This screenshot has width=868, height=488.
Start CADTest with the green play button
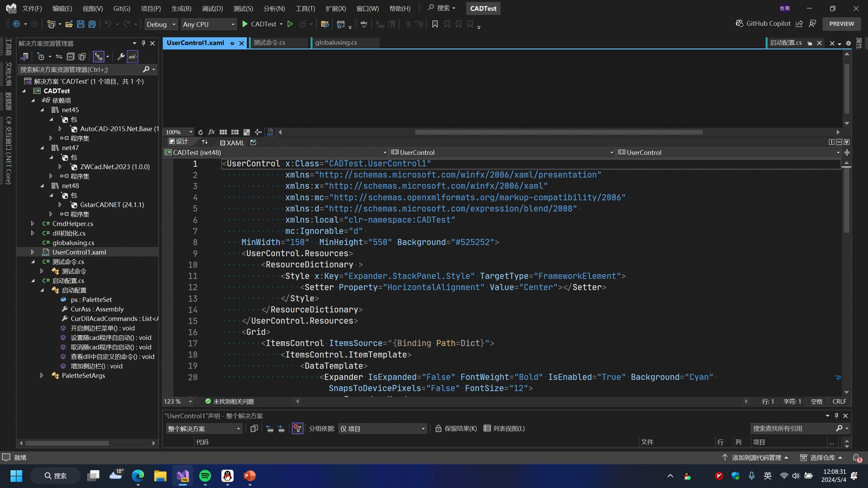pyautogui.click(x=245, y=24)
